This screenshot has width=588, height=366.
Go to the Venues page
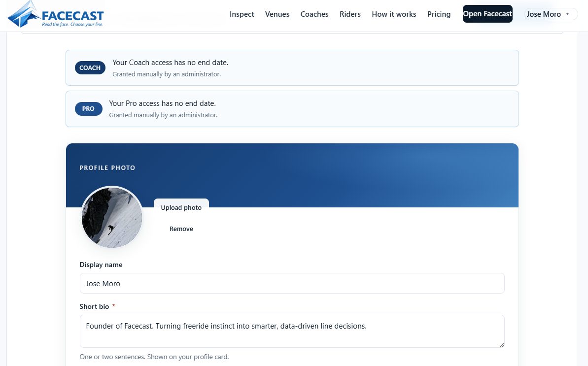[x=277, y=14]
